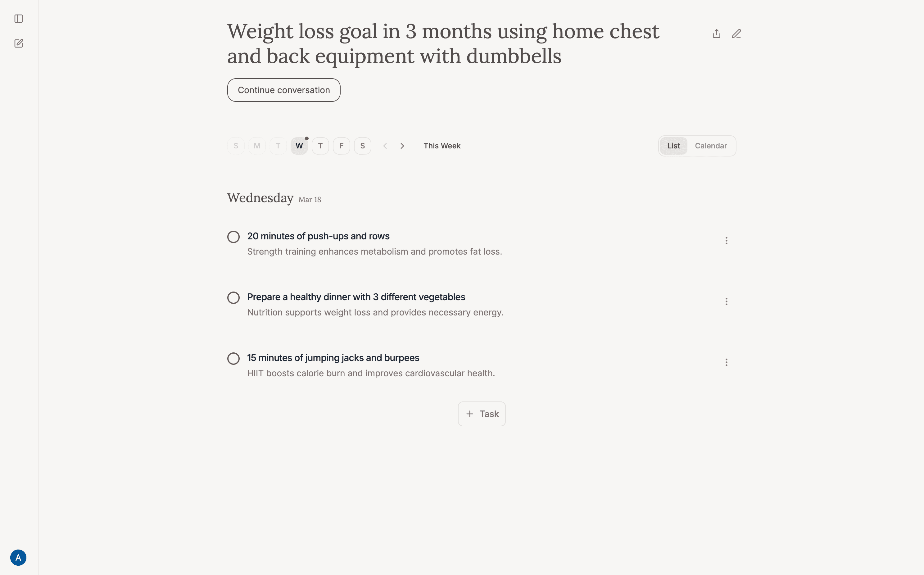
Task: Click the pencil edit icon beside share
Action: [x=736, y=34]
